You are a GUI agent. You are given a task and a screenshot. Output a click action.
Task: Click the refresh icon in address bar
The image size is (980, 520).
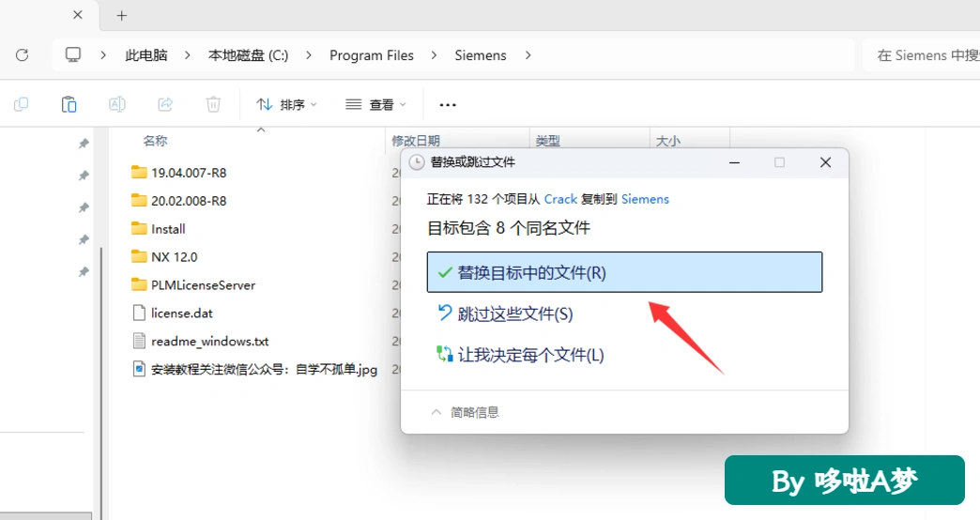tap(22, 55)
